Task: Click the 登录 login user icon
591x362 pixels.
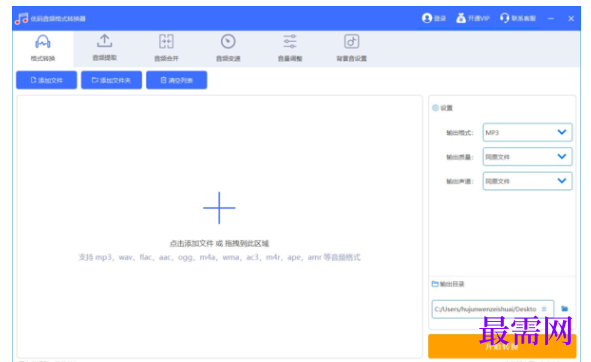Action: coord(427,18)
